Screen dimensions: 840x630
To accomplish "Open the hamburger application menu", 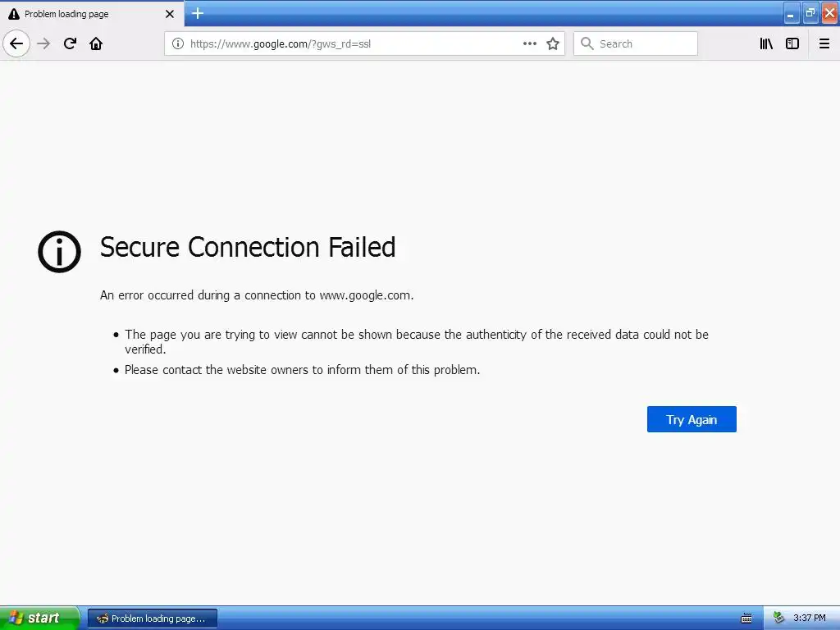I will point(824,43).
